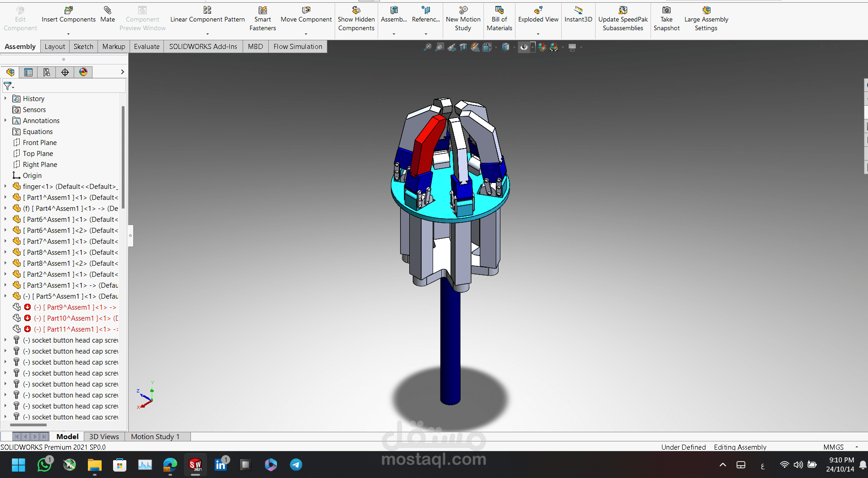Open the Exploded View dropdown arrow
Viewport: 868px width, 478px height.
pos(538,34)
